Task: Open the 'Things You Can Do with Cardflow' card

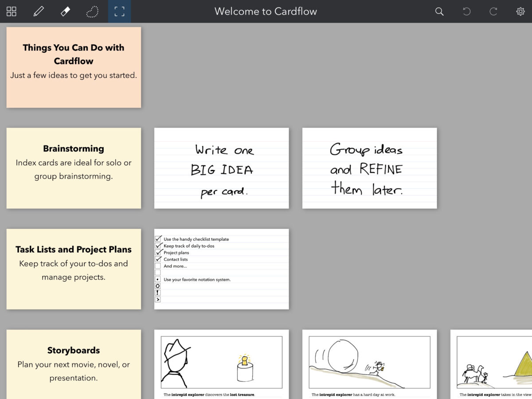Action: pyautogui.click(x=74, y=67)
